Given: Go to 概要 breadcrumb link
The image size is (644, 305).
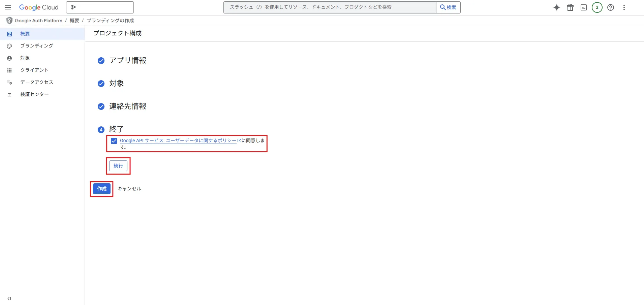Looking at the screenshot, I should click(74, 21).
